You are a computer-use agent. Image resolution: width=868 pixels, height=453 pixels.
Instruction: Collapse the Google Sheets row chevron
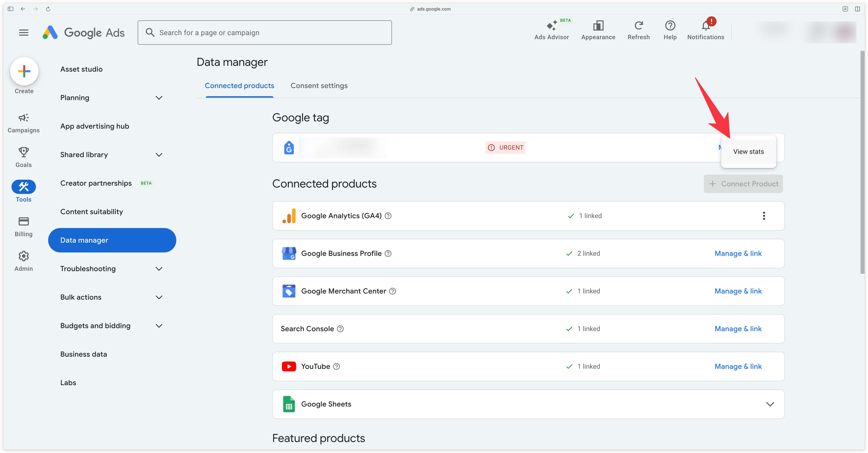click(770, 404)
